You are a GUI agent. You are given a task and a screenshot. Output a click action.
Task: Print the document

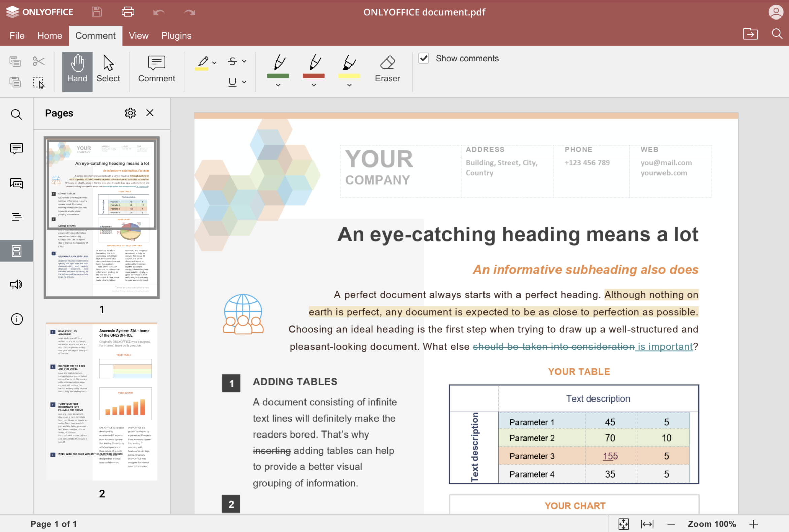tap(128, 12)
